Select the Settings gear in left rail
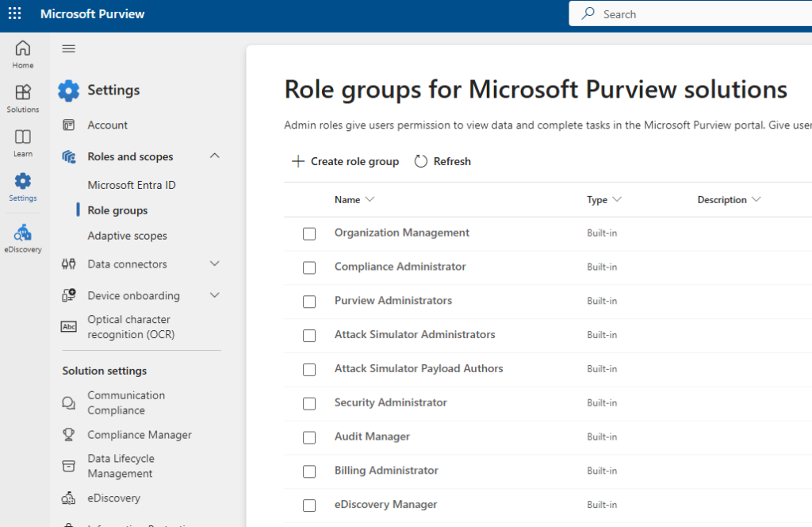This screenshot has height=527, width=812. coord(23,181)
